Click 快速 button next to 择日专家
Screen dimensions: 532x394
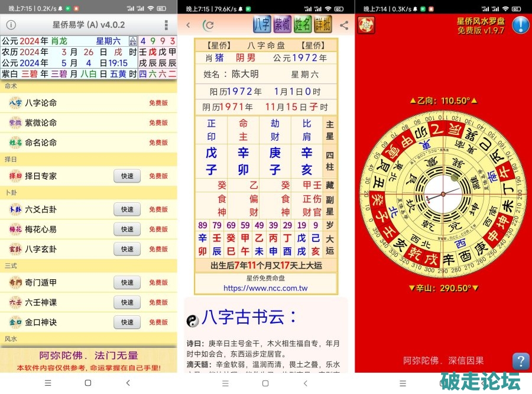127,176
